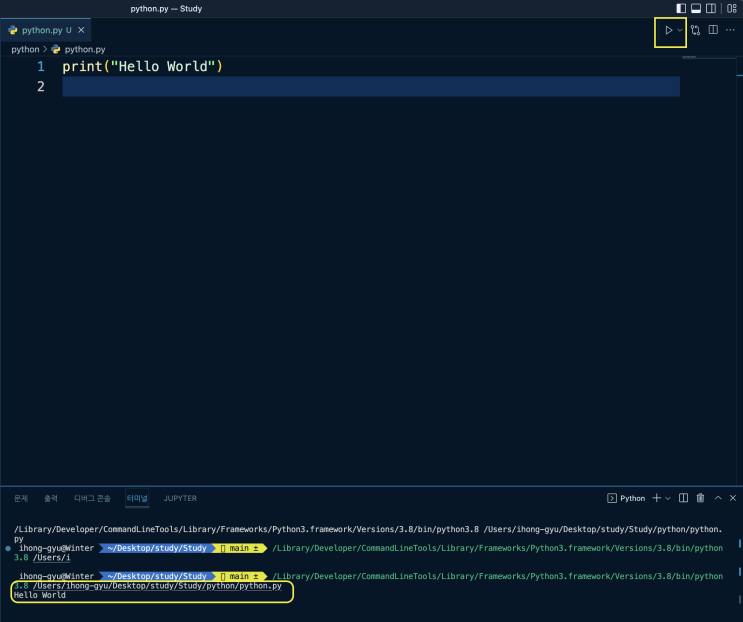
Task: Click the main git branch segment in last prompt
Action: [x=239, y=577]
